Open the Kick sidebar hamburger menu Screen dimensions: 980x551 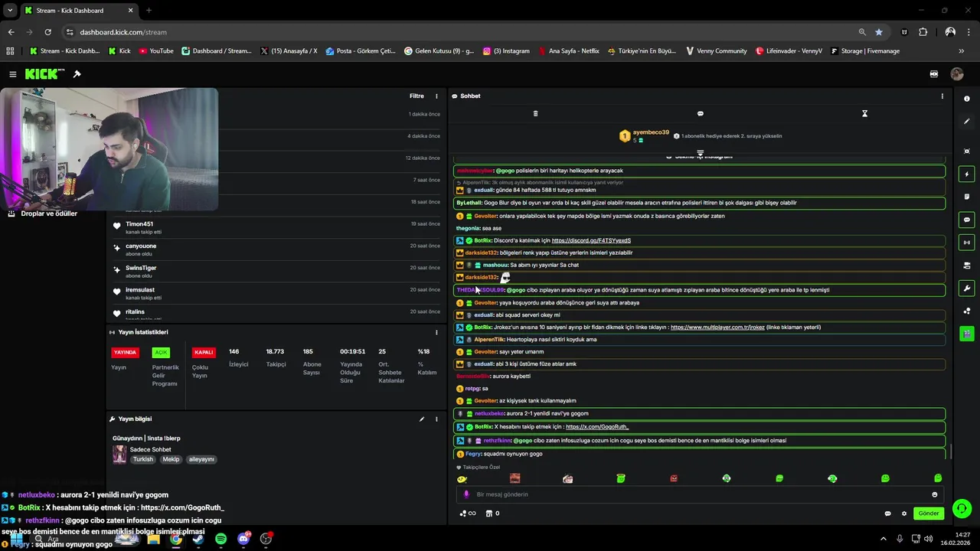13,74
